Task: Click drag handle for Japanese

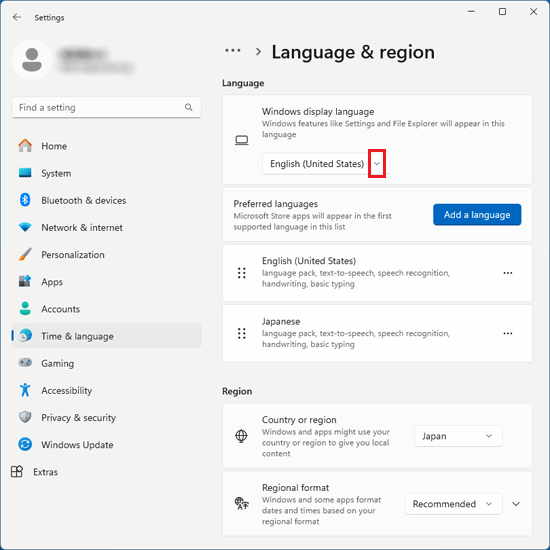Action: (241, 333)
